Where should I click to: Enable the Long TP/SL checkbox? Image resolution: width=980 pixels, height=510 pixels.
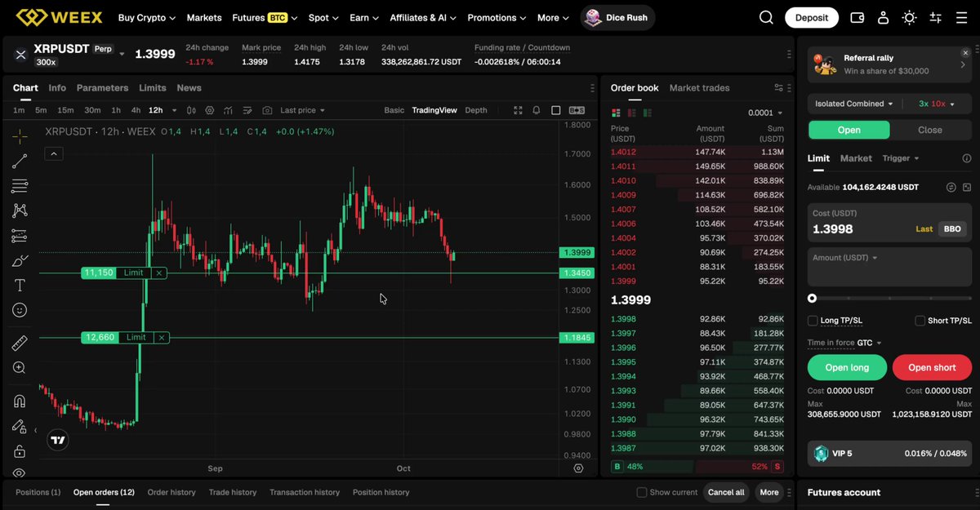pyautogui.click(x=813, y=321)
